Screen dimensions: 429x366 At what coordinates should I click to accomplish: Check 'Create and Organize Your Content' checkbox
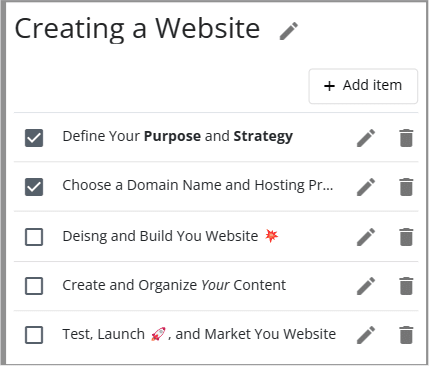click(x=34, y=286)
